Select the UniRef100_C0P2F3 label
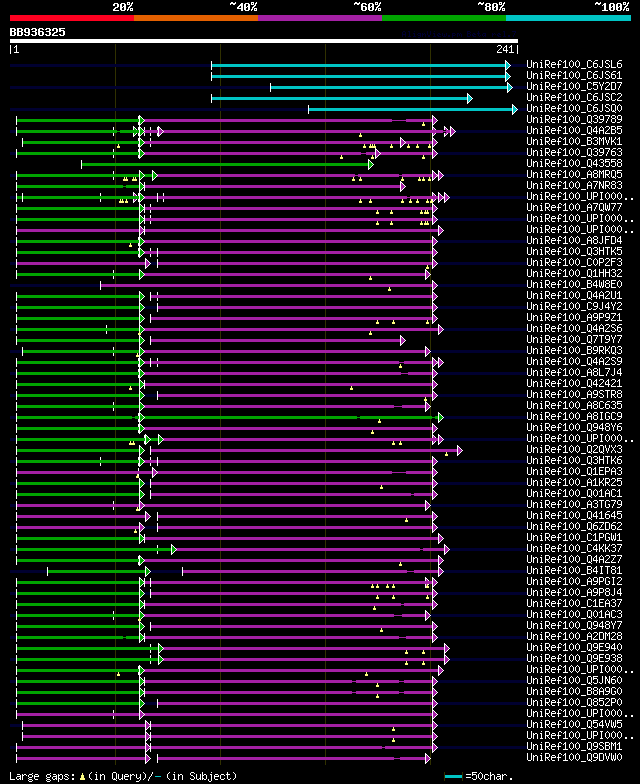This screenshot has width=640, height=784. (574, 262)
